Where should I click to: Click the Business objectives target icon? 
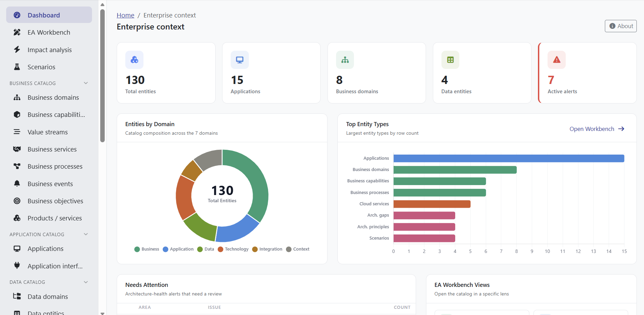coord(17,201)
